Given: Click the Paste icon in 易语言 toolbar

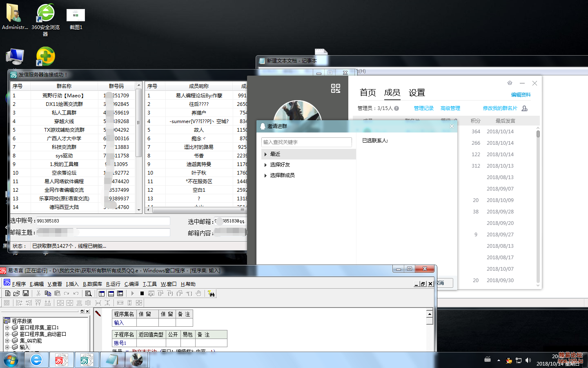Looking at the screenshot, I should click(57, 293).
